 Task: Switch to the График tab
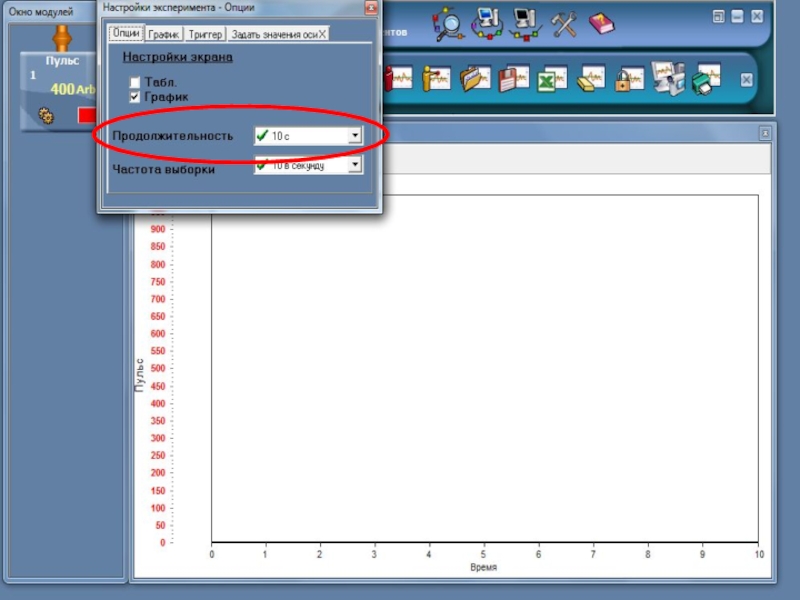(x=163, y=34)
